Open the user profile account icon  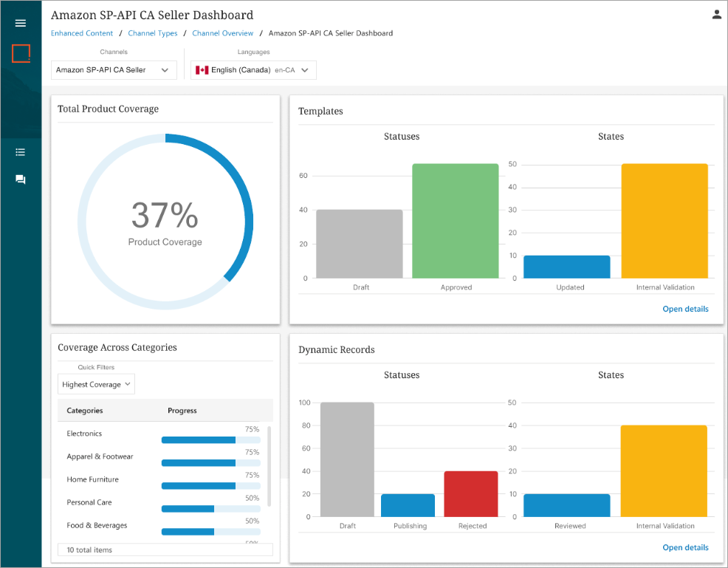tap(716, 15)
